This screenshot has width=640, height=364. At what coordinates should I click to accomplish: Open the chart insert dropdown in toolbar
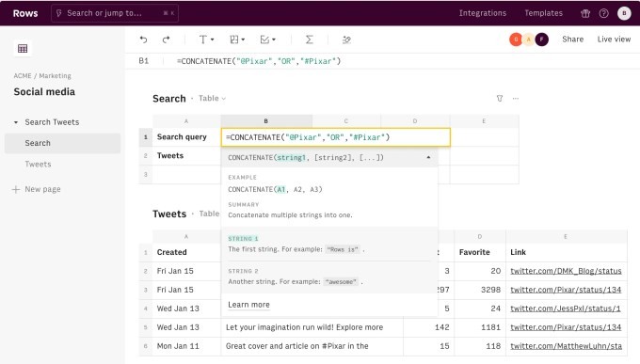(267, 40)
